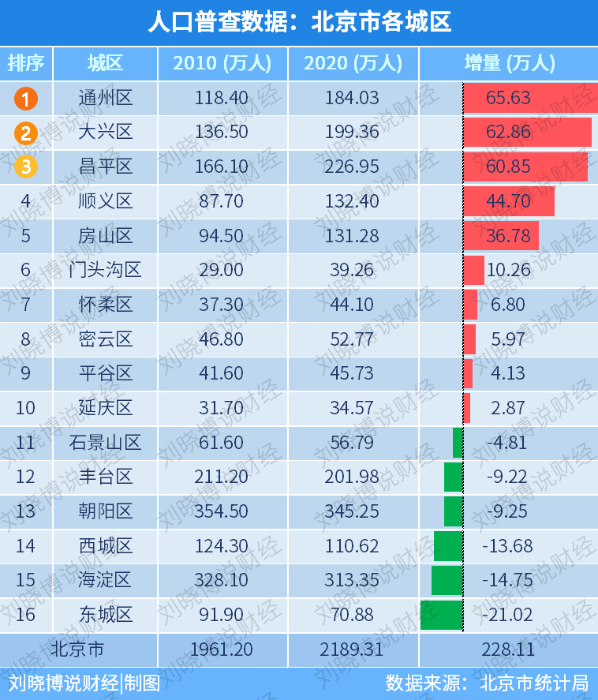
Task: Click the orange rank 1 badge
Action: click(26, 99)
